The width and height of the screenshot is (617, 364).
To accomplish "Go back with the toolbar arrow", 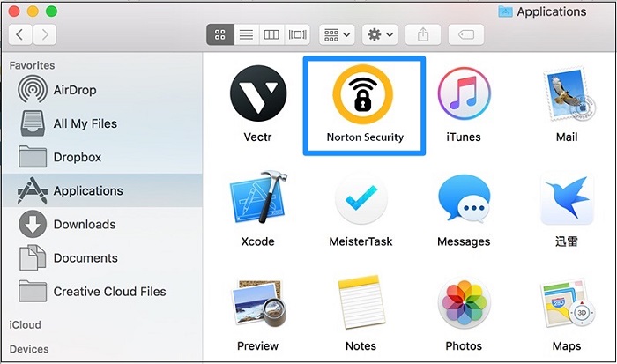I will point(20,34).
